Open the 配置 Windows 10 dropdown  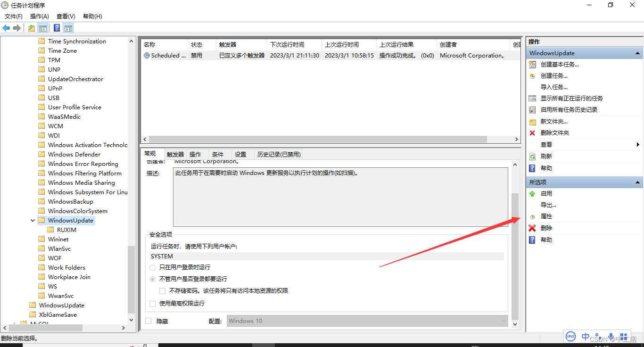click(x=367, y=321)
